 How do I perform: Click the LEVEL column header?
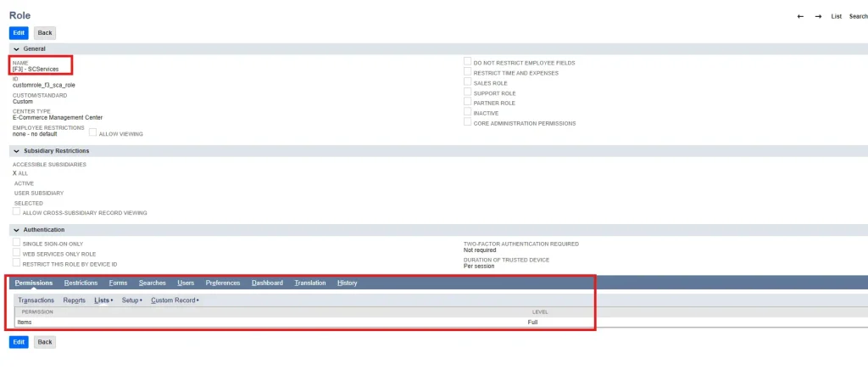[540, 311]
